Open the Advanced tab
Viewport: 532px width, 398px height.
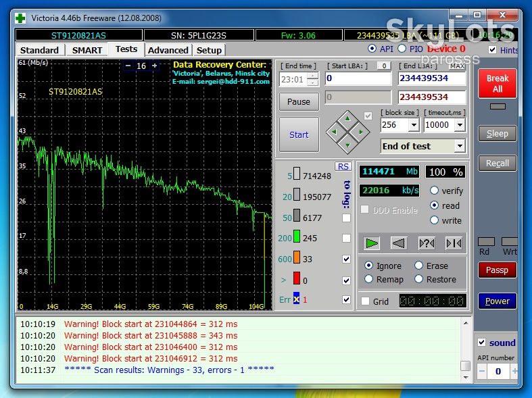[168, 50]
